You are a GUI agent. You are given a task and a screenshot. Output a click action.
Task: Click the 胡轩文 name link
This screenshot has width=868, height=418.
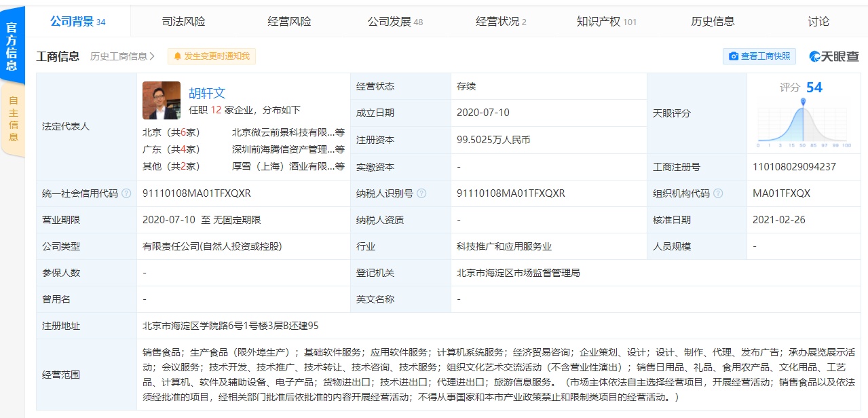coord(207,94)
